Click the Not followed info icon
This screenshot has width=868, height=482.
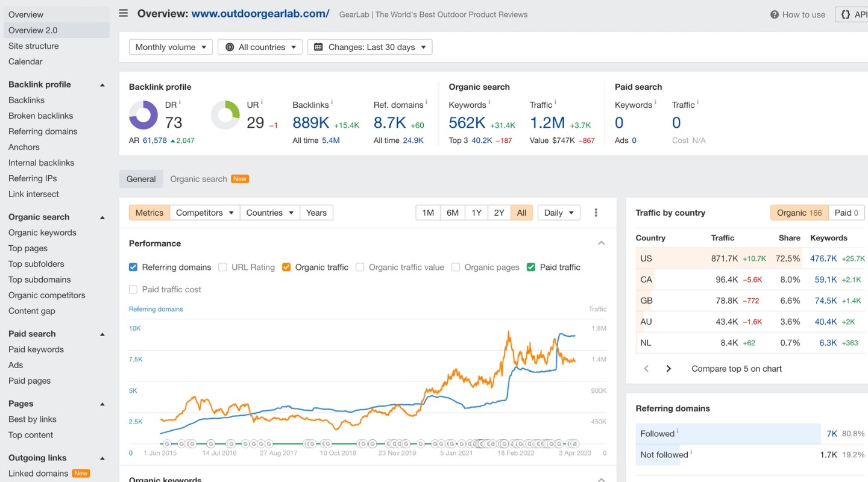point(691,452)
